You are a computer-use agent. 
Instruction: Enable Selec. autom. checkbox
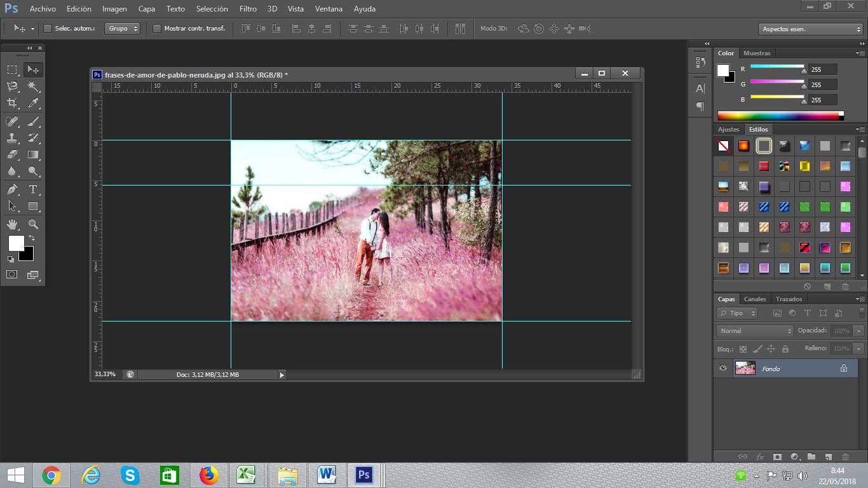[x=48, y=29]
